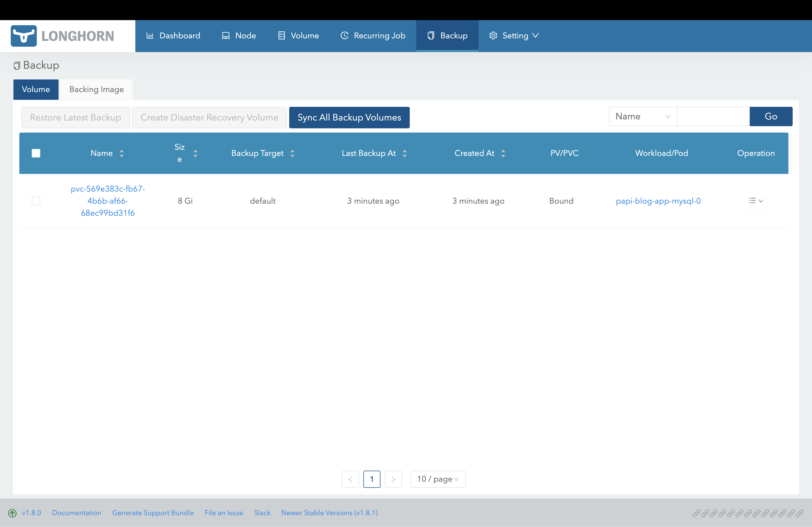Check the pvc-569e383c row checkbox
The image size is (812, 527).
[36, 201]
